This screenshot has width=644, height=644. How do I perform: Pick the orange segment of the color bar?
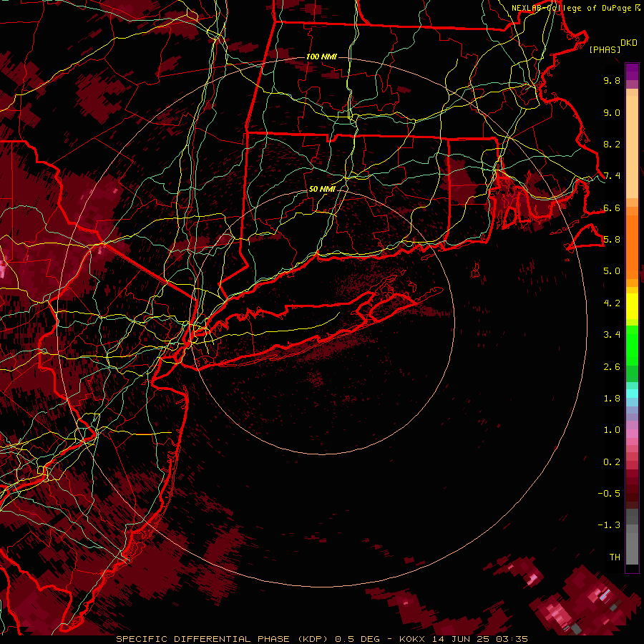632,246
